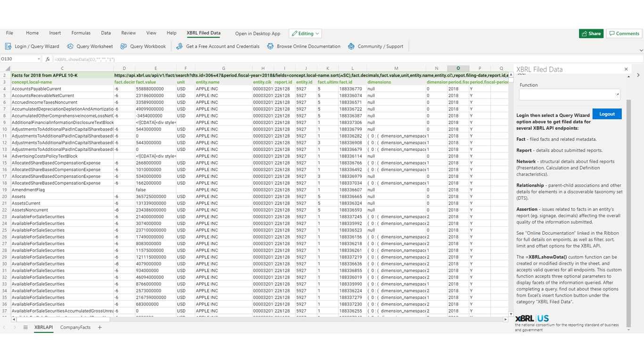Select the XBRLAPI sheet tab

click(x=43, y=327)
